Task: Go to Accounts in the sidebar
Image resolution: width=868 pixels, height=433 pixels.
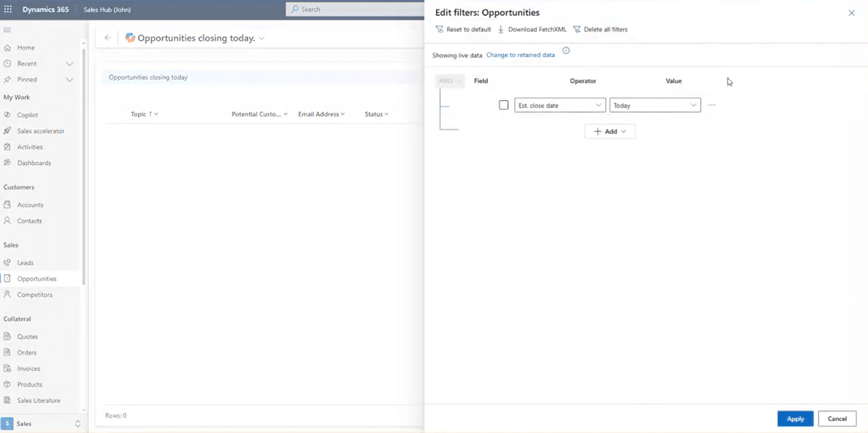Action: coord(30,205)
